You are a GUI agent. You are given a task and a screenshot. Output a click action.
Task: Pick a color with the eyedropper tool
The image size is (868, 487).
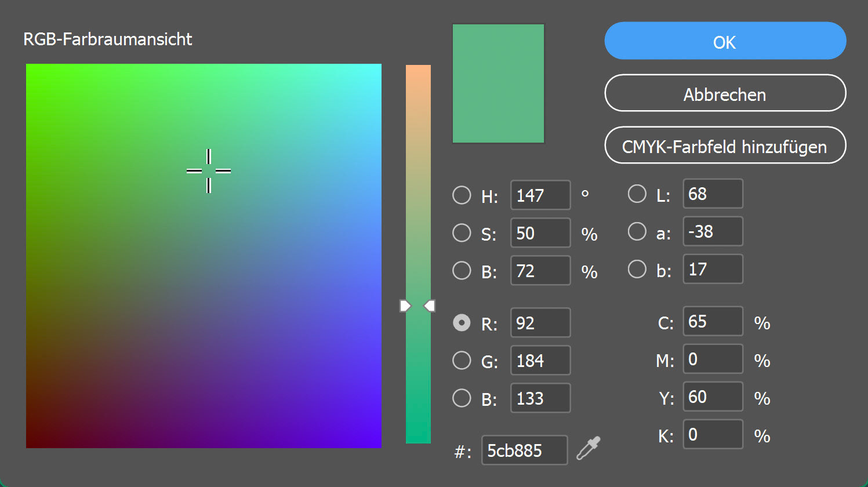point(588,449)
